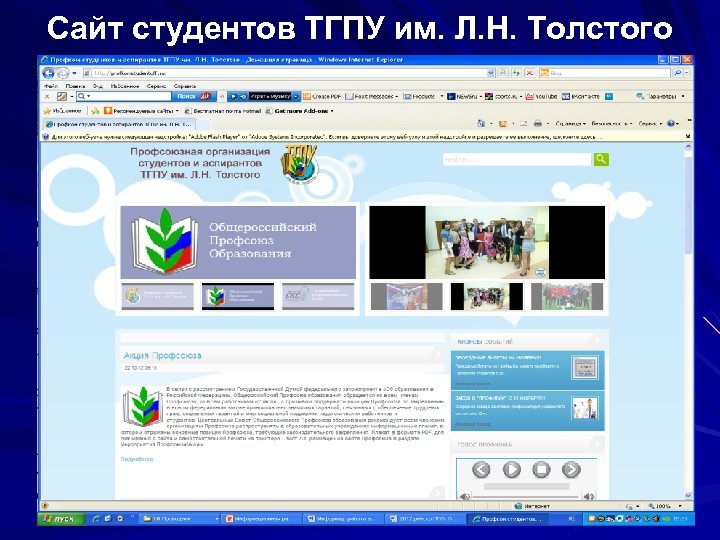Click the announcement card with doctor picture
720x540 pixels.
click(x=528, y=411)
